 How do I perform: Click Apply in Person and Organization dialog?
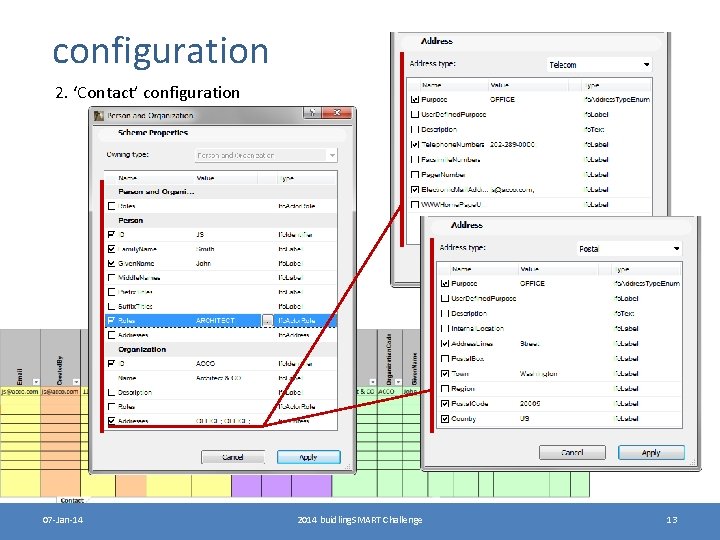tap(309, 457)
